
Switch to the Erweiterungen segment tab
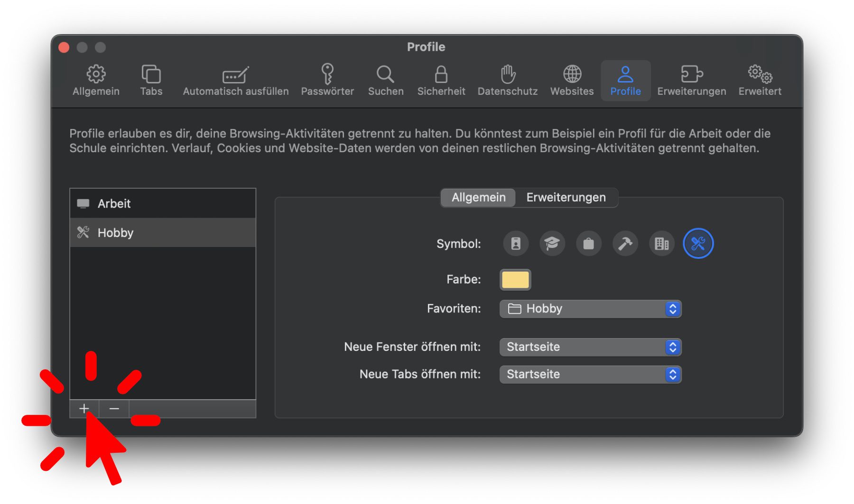click(566, 197)
